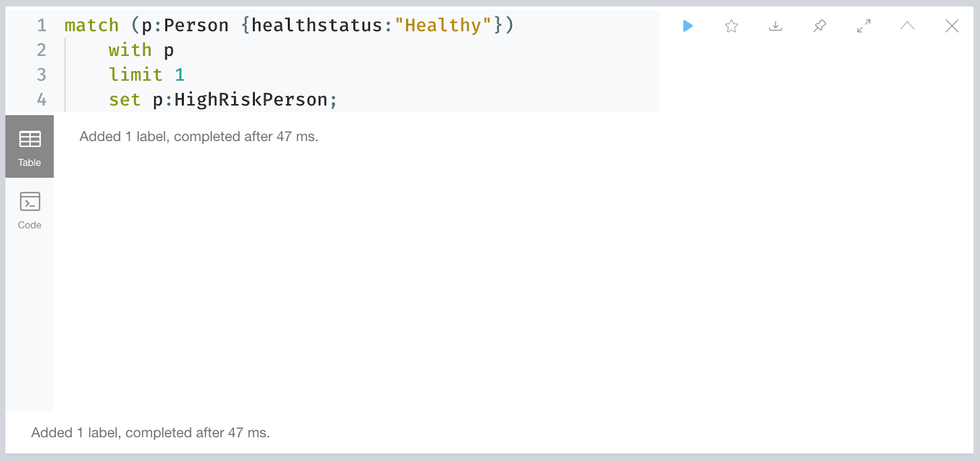Close the result frame
The width and height of the screenshot is (980, 461).
click(952, 26)
